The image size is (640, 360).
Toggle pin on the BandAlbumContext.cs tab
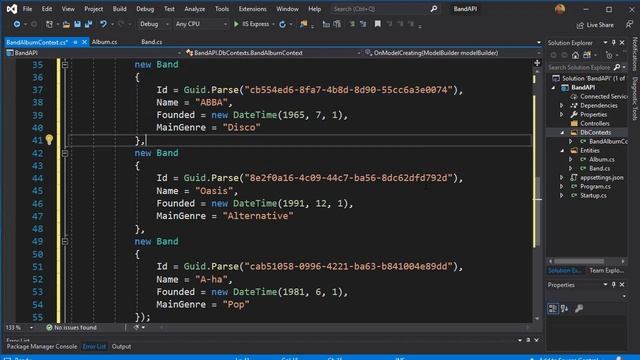click(76, 42)
